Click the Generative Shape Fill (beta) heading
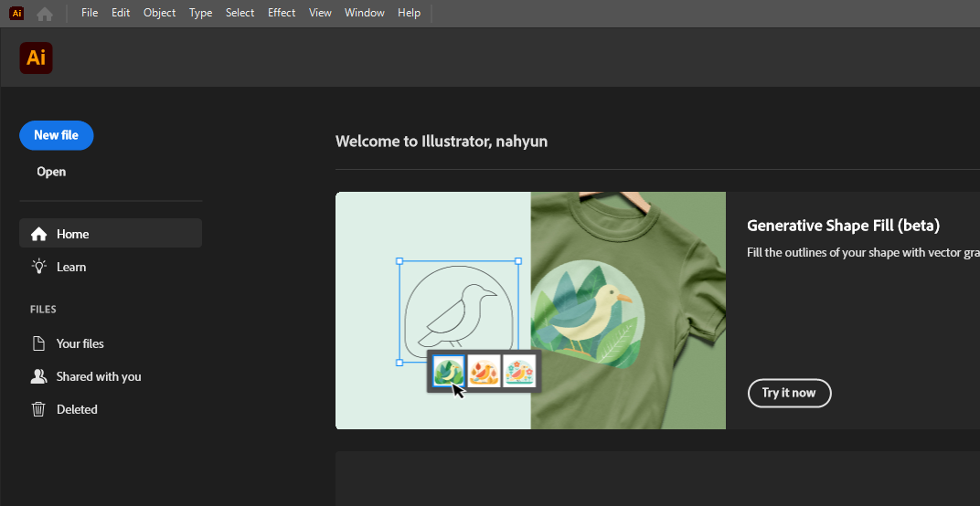The height and width of the screenshot is (506, 980). point(844,226)
